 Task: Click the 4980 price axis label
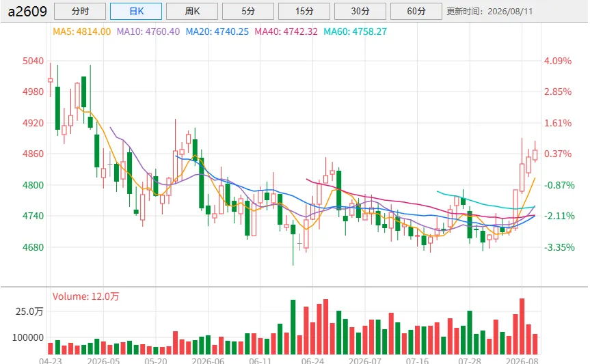tap(33, 92)
